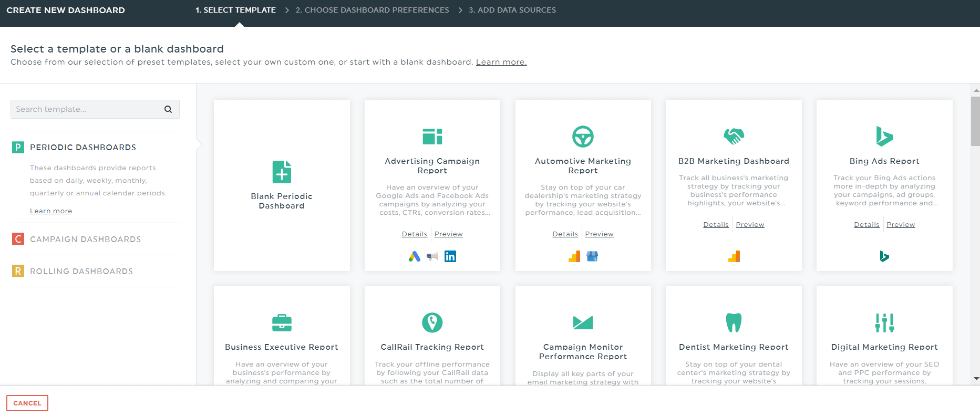Screen dimensions: 980x417
Task: Open Learn more link in header description
Action: 501,62
